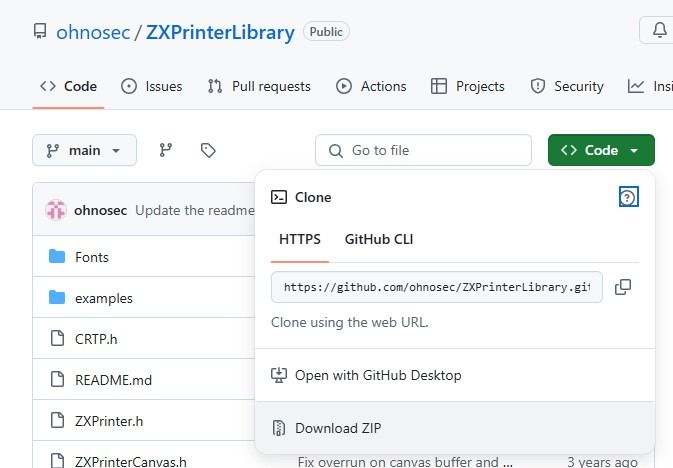Open the ohnosec commit author link
The height and width of the screenshot is (468, 673).
point(100,210)
